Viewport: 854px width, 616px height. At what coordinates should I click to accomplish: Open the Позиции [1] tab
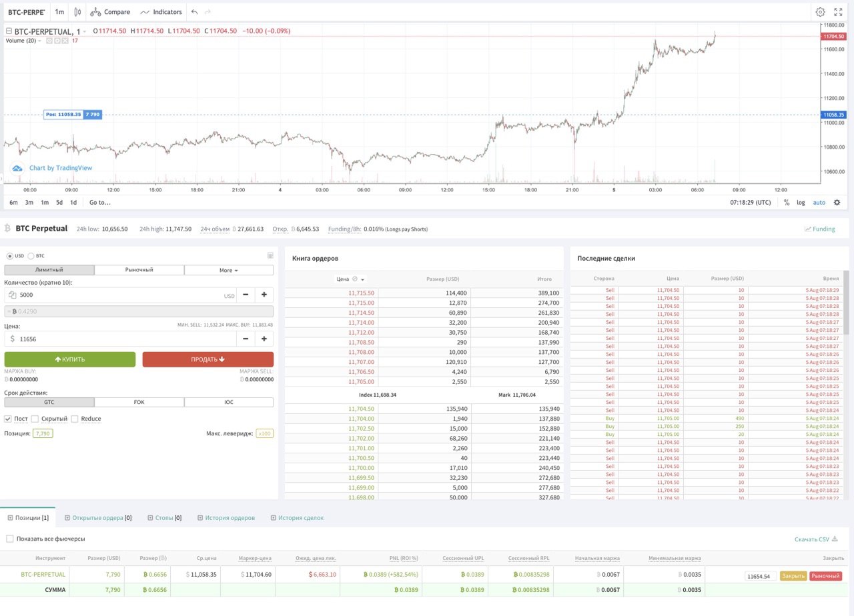click(28, 517)
